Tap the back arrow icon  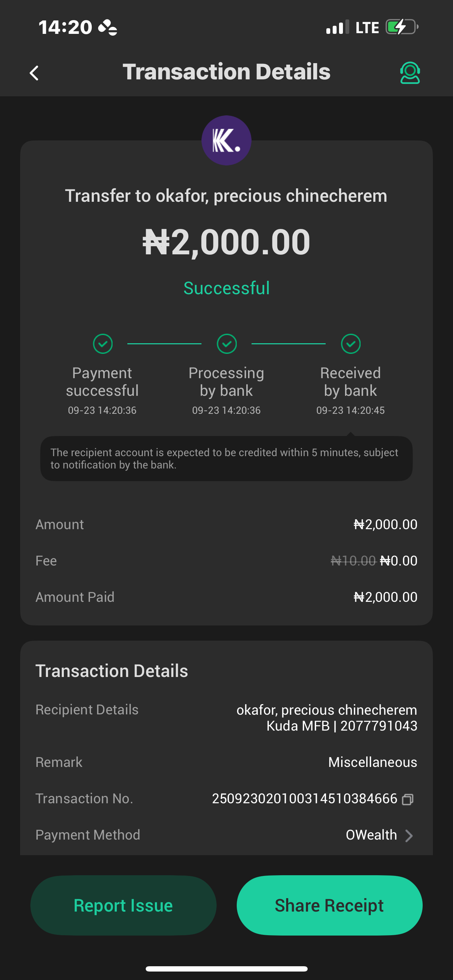coord(34,73)
